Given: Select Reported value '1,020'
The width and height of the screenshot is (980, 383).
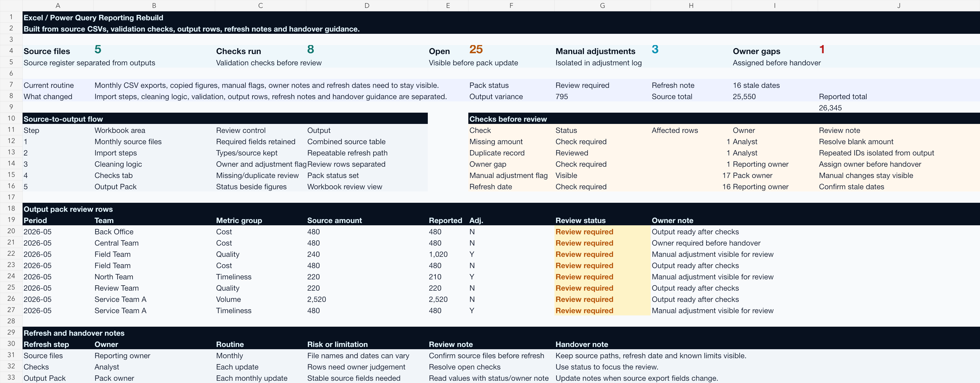Looking at the screenshot, I should point(438,254).
